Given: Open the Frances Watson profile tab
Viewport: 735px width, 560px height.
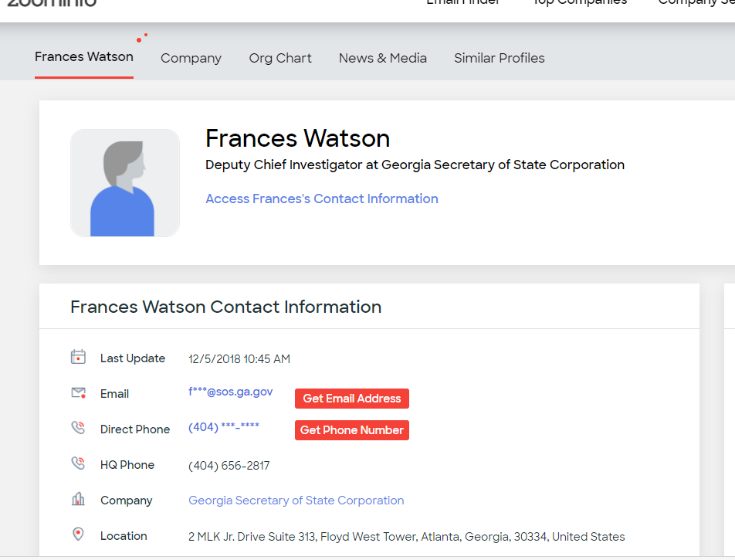Looking at the screenshot, I should click(x=84, y=56).
